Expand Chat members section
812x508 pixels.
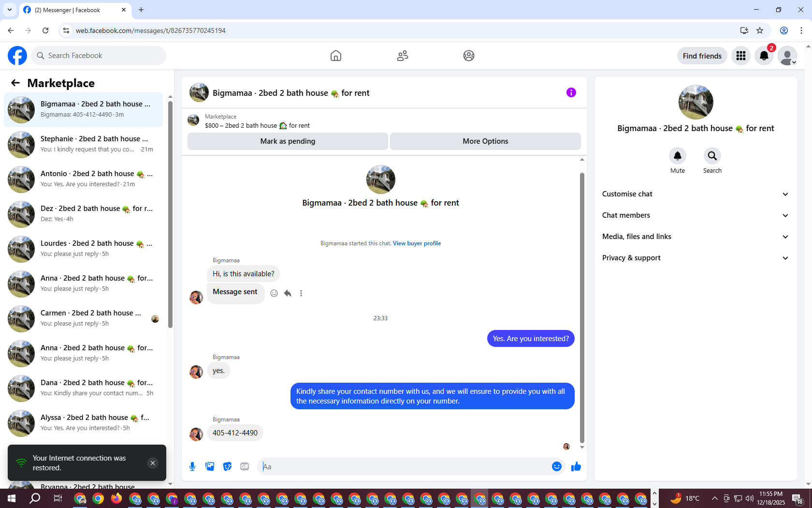click(696, 215)
